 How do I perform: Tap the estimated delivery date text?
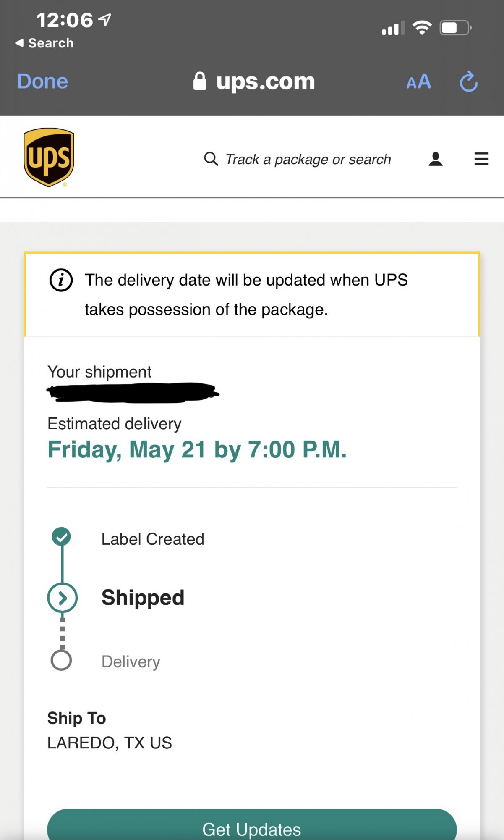(x=197, y=449)
